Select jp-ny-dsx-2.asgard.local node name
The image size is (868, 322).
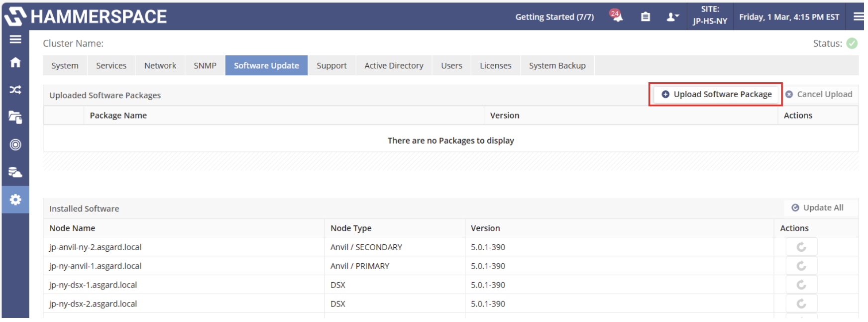point(93,304)
